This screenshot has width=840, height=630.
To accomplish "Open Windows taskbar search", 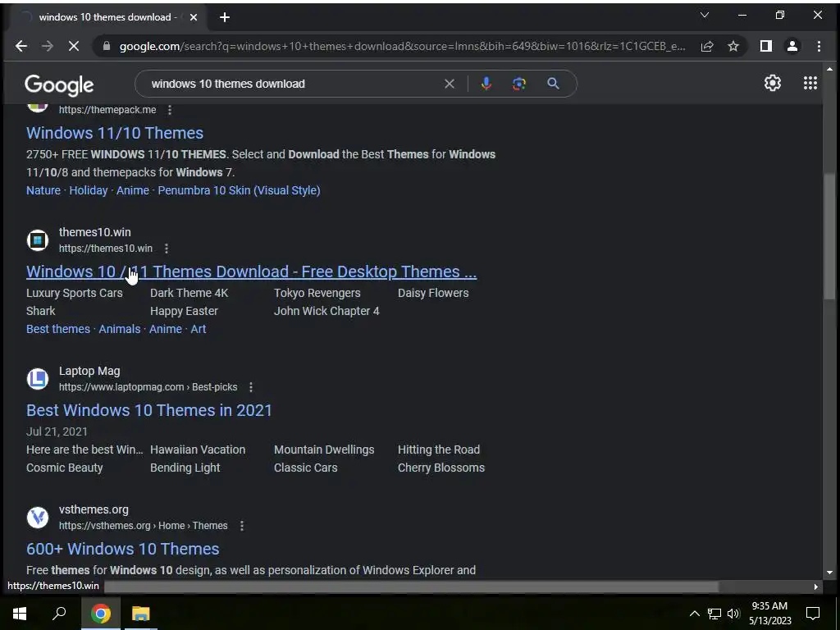I will tap(59, 614).
